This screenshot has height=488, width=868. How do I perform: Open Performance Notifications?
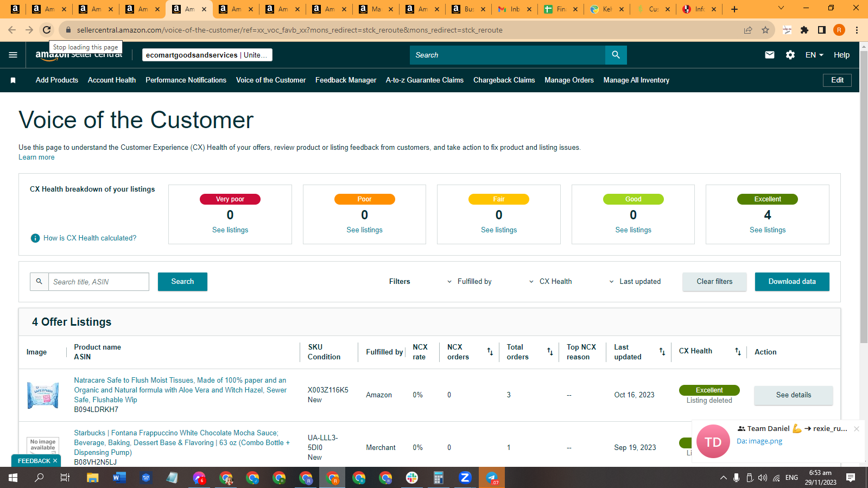pos(186,80)
